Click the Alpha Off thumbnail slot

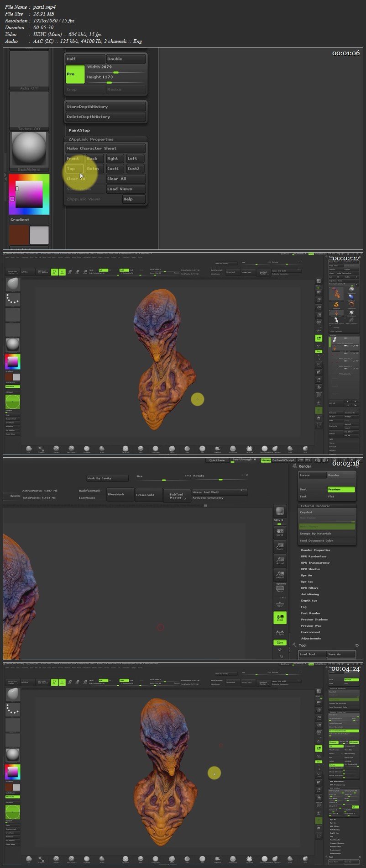(x=29, y=70)
